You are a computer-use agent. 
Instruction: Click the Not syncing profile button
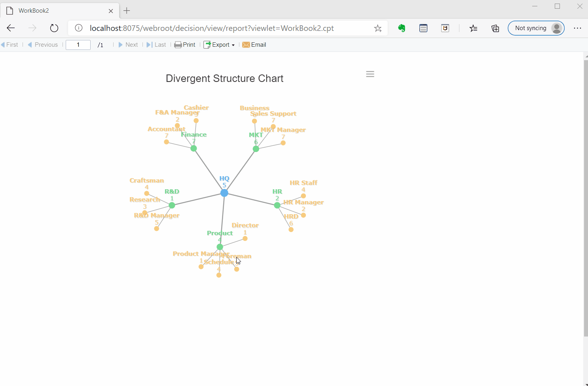pos(536,28)
